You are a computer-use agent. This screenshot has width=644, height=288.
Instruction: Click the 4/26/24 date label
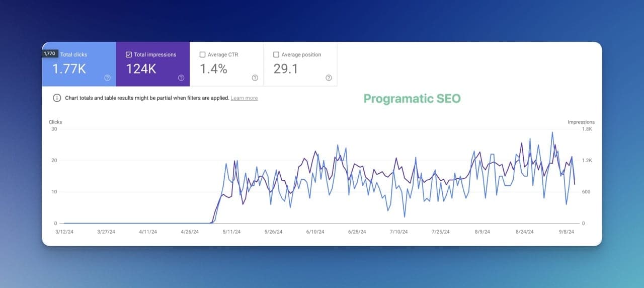coord(189,232)
